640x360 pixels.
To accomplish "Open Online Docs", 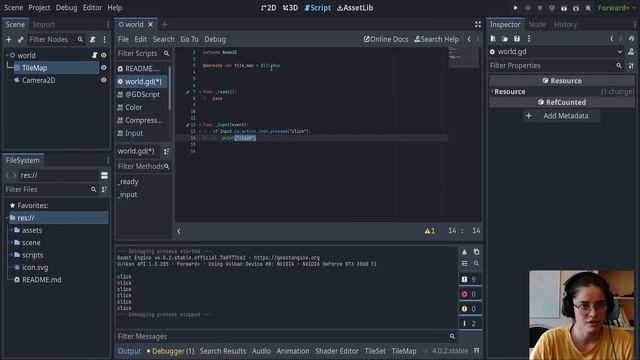I will [386, 39].
